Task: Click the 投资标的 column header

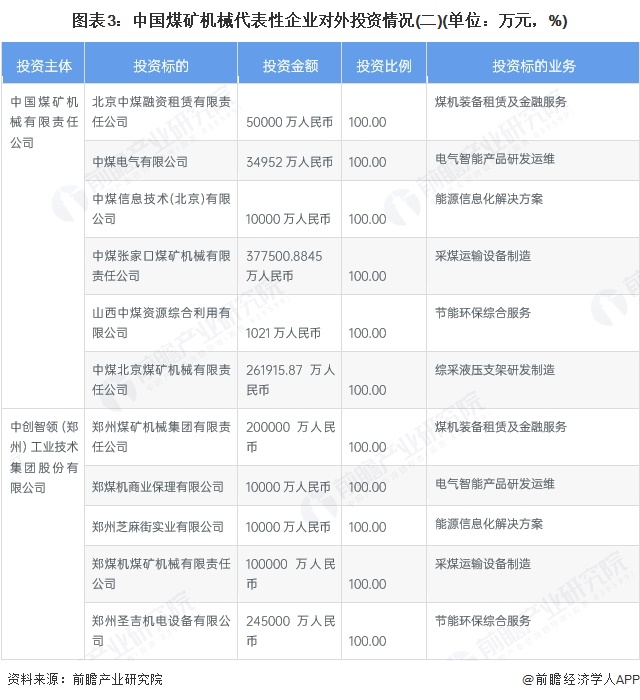Action: tap(161, 66)
